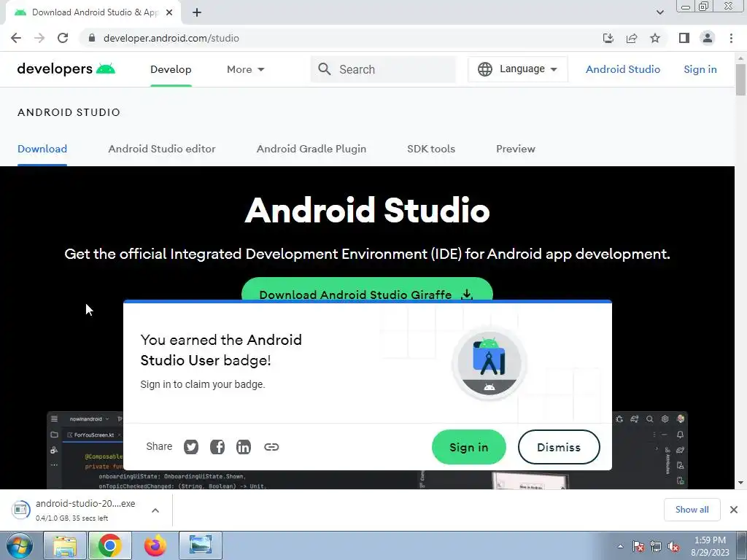
Task: Open the tab search chevron
Action: tap(659, 12)
